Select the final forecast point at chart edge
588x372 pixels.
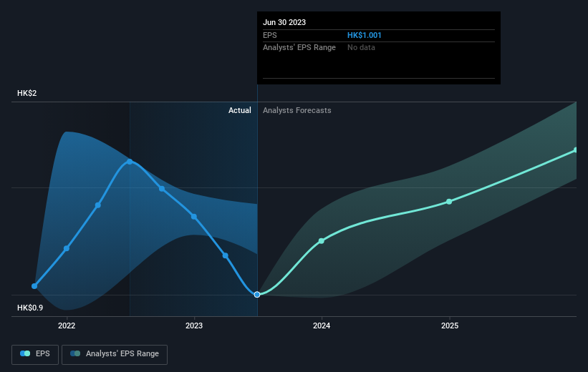coord(576,150)
